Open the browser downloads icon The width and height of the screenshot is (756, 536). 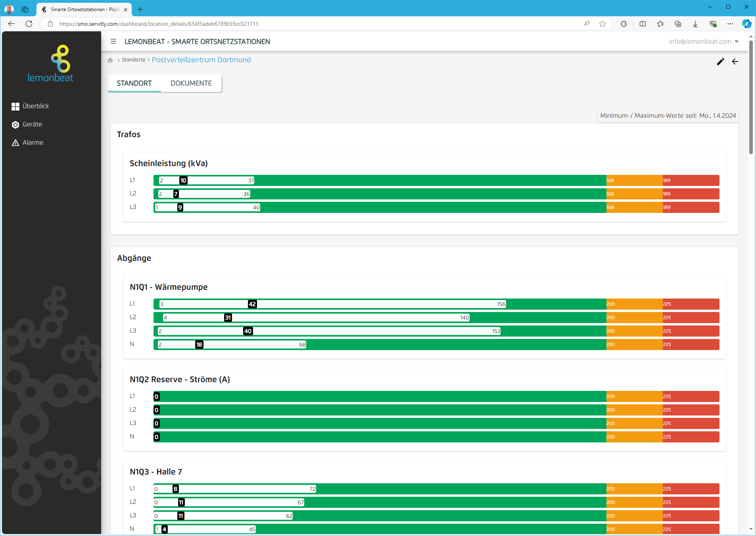(695, 24)
